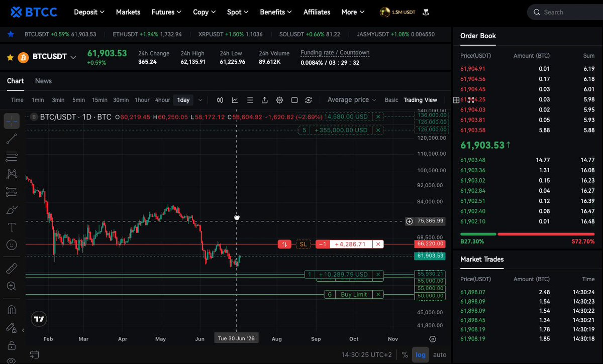This screenshot has width=603, height=364.
Task: Open the indicators line chart icon
Action: (x=235, y=100)
